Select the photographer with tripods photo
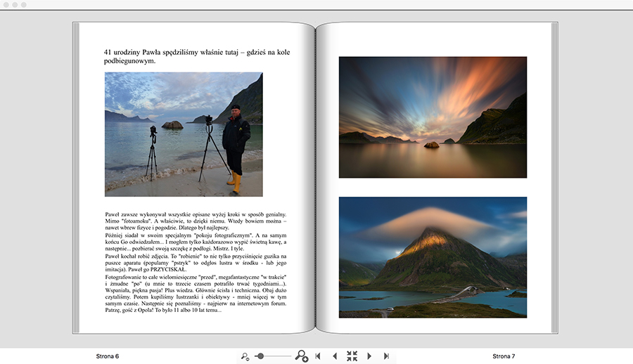The height and width of the screenshot is (364, 633). coord(184,134)
